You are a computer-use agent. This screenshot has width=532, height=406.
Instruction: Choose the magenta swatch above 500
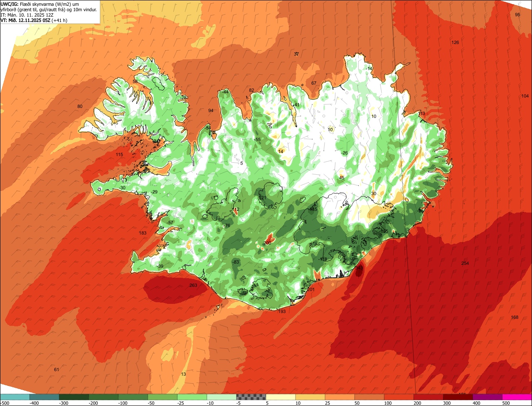pyautogui.click(x=517, y=397)
